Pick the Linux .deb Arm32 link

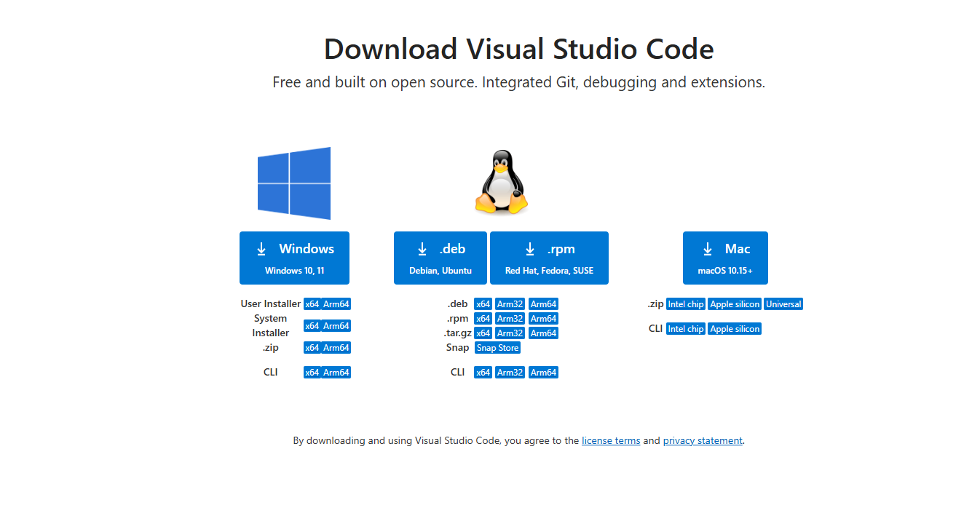(x=510, y=304)
